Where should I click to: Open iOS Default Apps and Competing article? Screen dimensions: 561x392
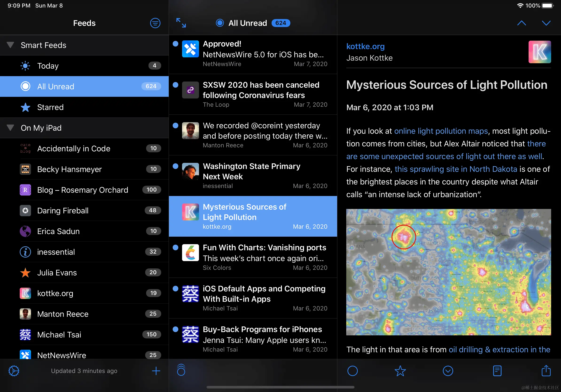point(253,298)
